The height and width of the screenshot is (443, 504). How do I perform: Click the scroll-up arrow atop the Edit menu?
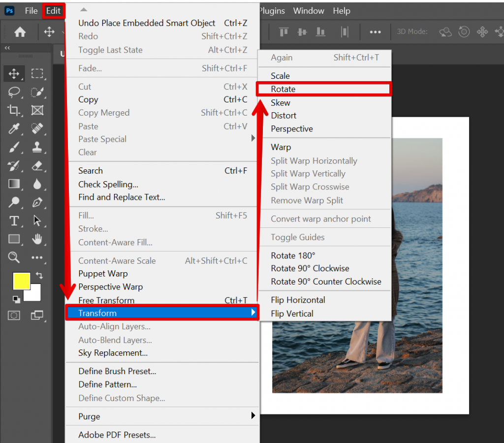(83, 9)
